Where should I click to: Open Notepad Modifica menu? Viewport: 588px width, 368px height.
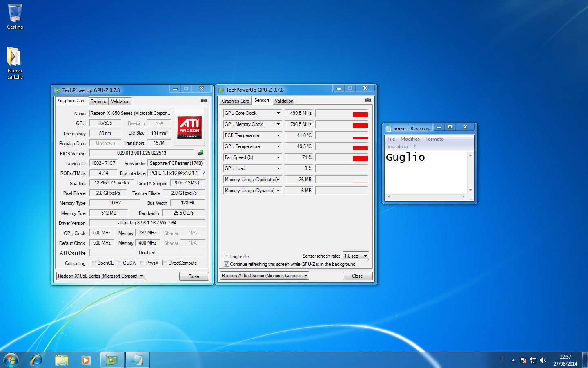410,139
